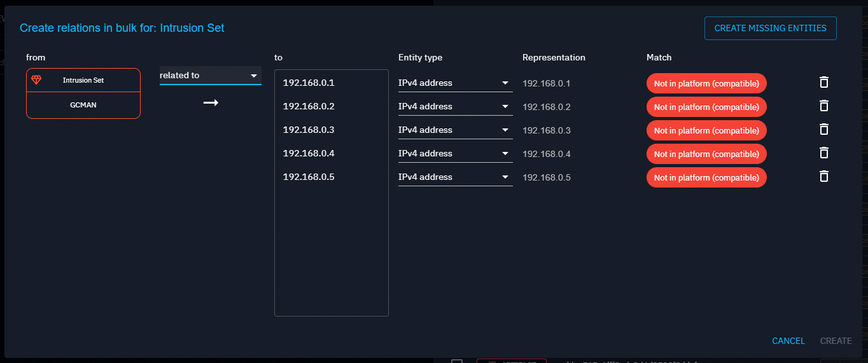The width and height of the screenshot is (868, 363).
Task: Select the GCMAN entity card
Action: pos(83,105)
